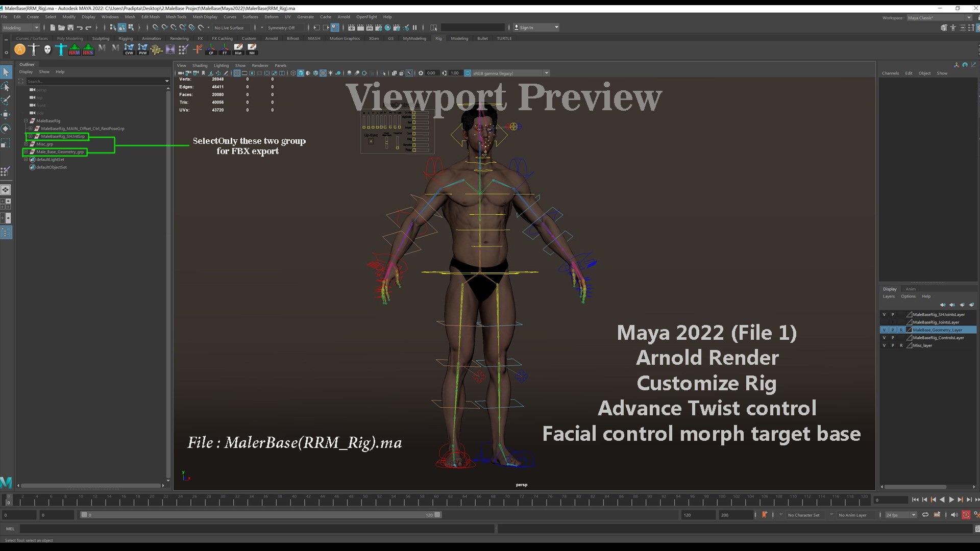
Task: Collapse the MaleBaseRig outliner node
Action: click(x=26, y=121)
